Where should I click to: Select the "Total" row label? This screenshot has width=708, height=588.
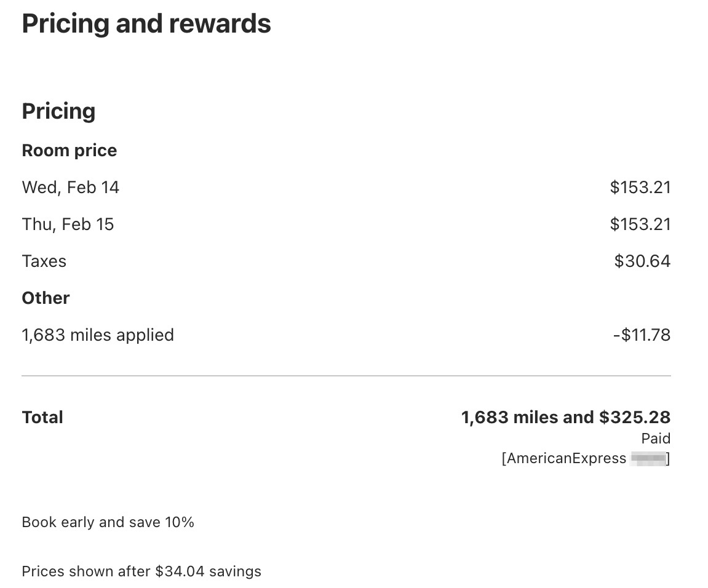pos(42,417)
